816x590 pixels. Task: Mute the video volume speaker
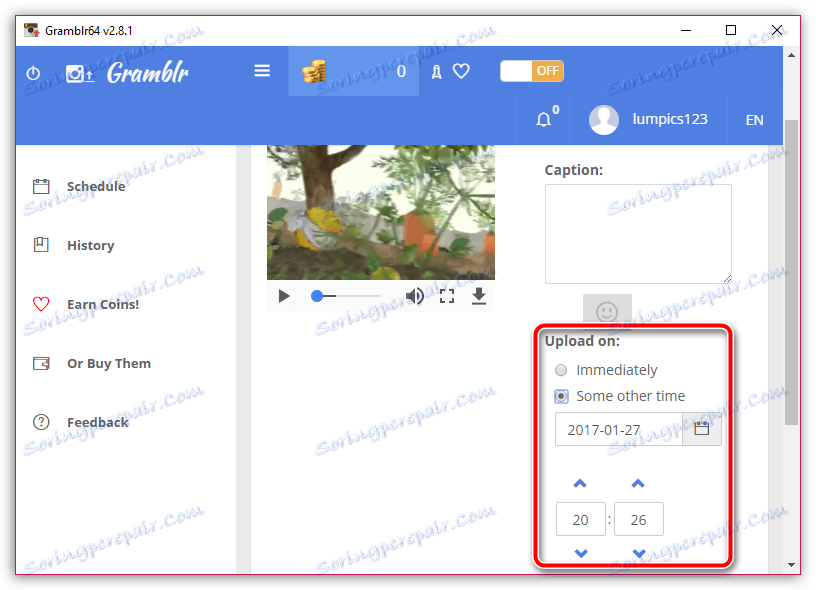coord(415,296)
